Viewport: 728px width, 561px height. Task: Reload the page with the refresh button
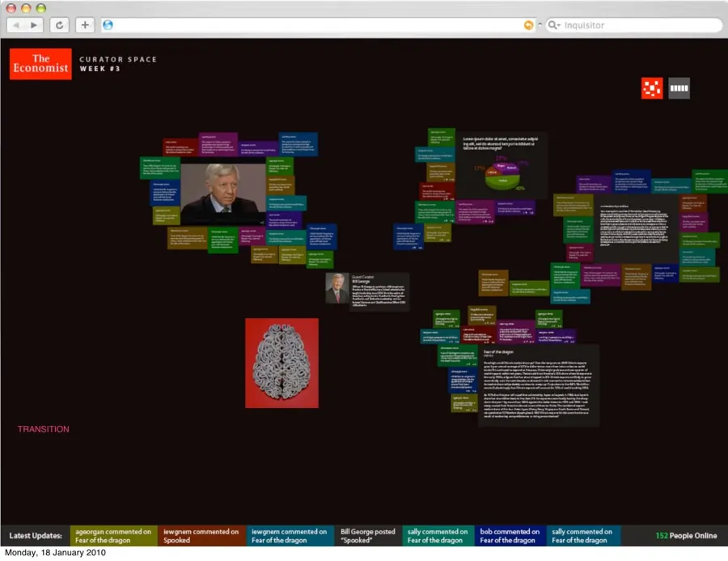[59, 25]
